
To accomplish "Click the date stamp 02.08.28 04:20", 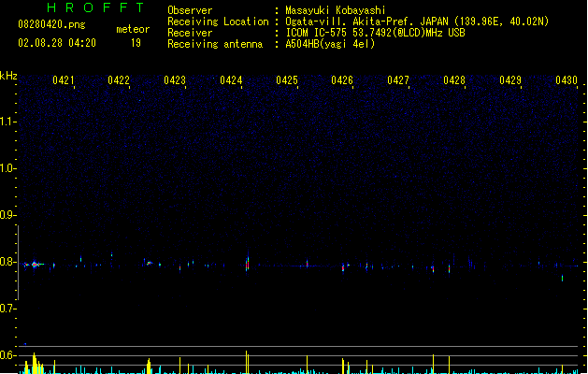I will tap(57, 43).
